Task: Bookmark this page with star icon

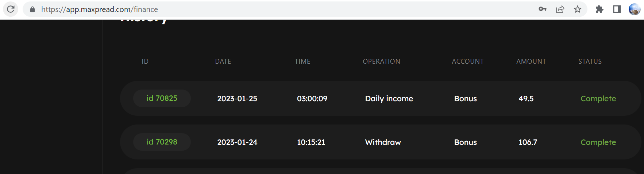Action: tap(578, 9)
